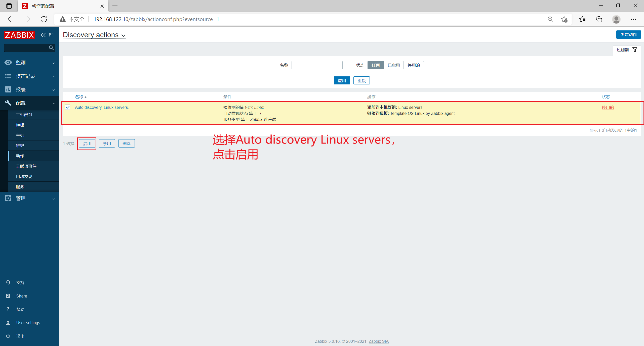This screenshot has height=346, width=644.
Task: Click the 管理 gear icon
Action: click(8, 198)
